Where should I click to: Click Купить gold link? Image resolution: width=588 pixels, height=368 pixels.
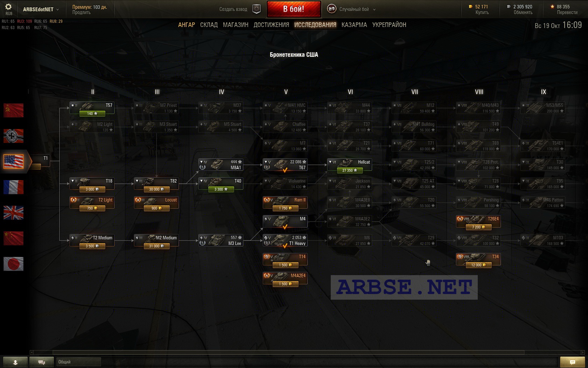(x=482, y=13)
